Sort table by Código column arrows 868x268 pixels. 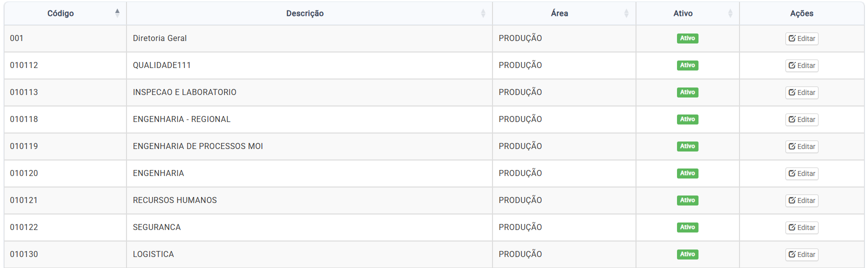point(117,13)
